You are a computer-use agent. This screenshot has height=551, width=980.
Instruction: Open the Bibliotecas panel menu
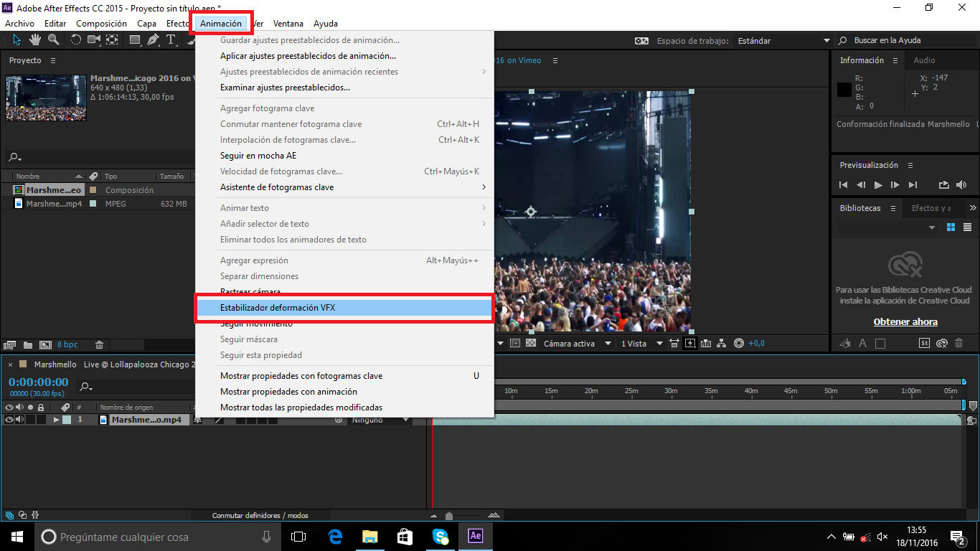(893, 208)
